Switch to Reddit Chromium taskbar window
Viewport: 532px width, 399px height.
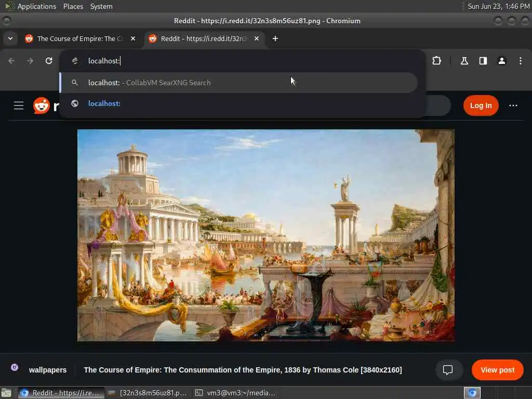pos(60,393)
